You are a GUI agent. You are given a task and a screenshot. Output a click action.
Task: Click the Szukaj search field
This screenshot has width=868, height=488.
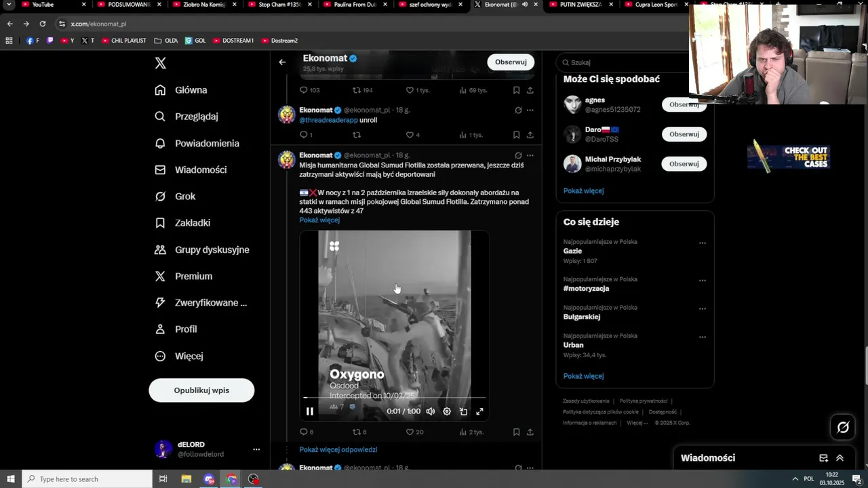click(624, 62)
